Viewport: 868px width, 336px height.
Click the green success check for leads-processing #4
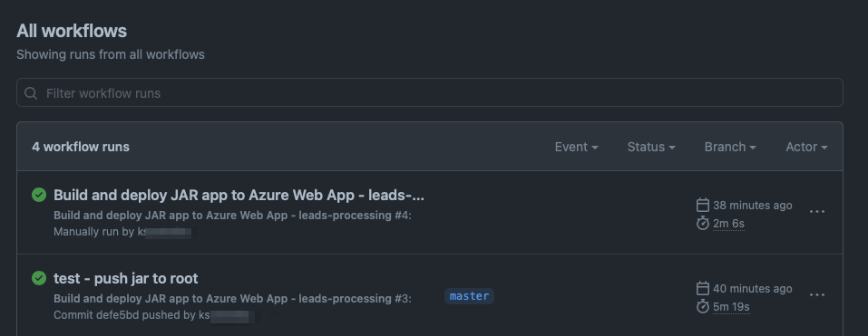tap(39, 195)
